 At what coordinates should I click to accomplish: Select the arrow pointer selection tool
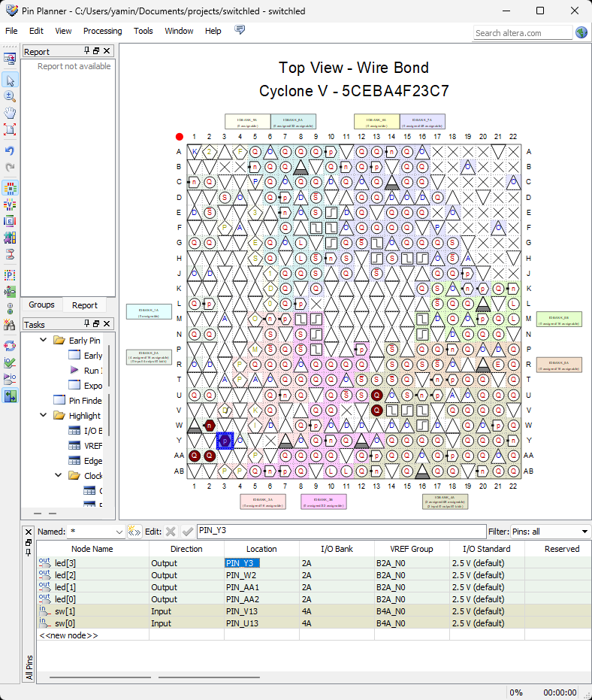coord(11,80)
